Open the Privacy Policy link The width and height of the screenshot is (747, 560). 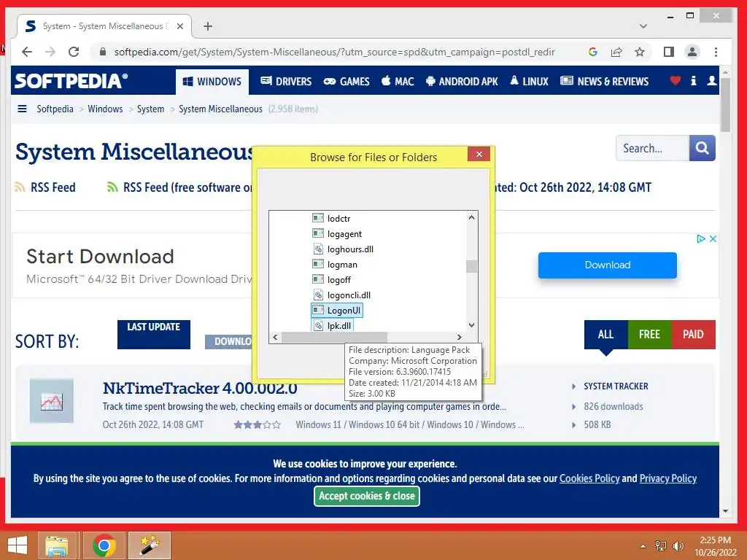(x=668, y=478)
